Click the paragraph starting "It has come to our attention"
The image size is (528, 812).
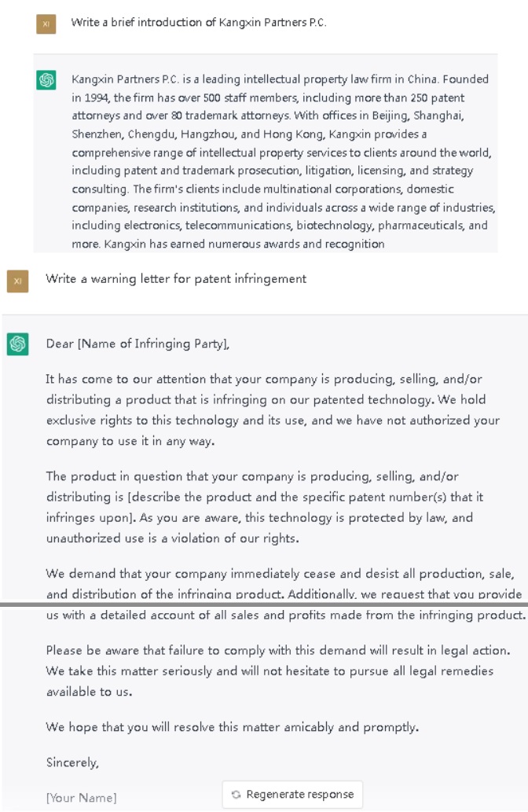(272, 410)
